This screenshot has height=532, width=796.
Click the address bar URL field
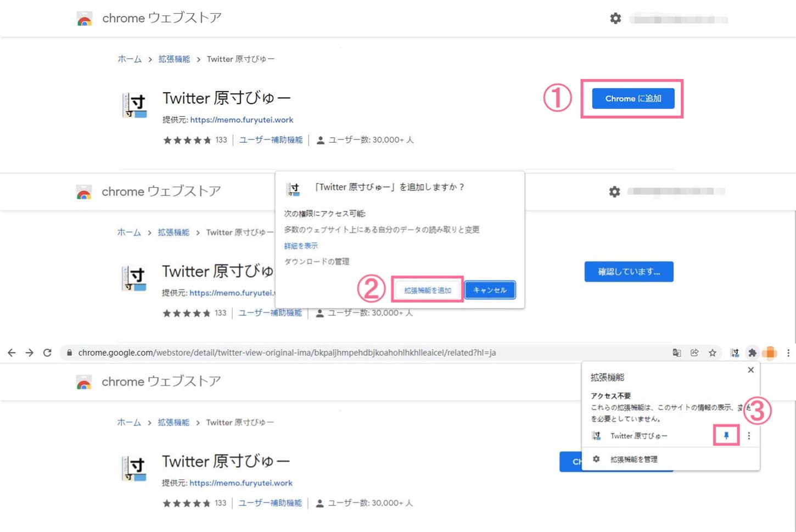(x=329, y=353)
